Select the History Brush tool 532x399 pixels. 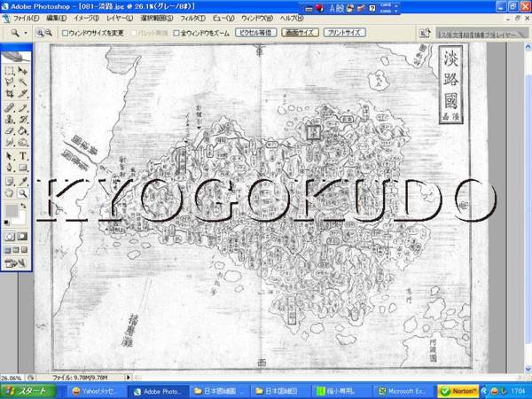click(22, 119)
